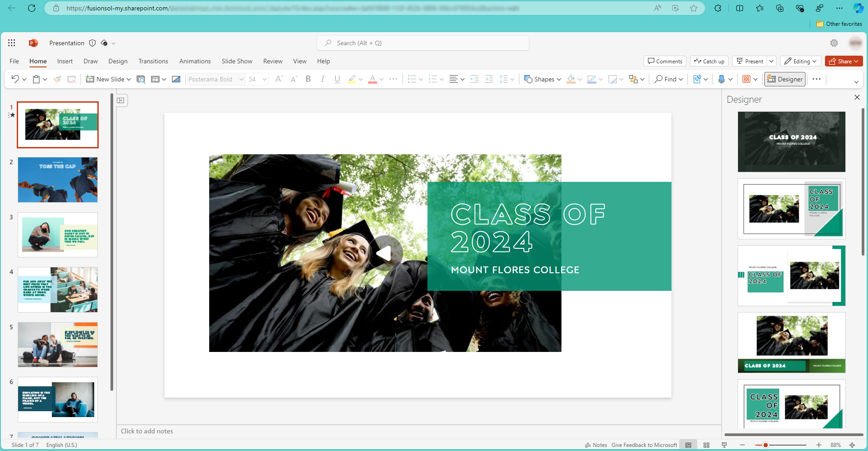868x451 pixels.
Task: Expand the Present options dropdown arrow
Action: point(772,61)
